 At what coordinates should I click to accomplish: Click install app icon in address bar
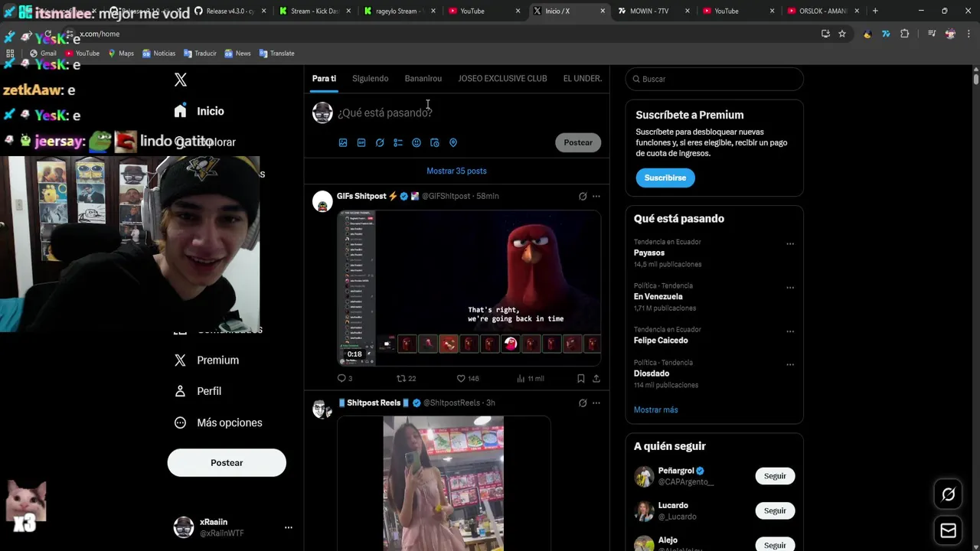[x=825, y=34]
